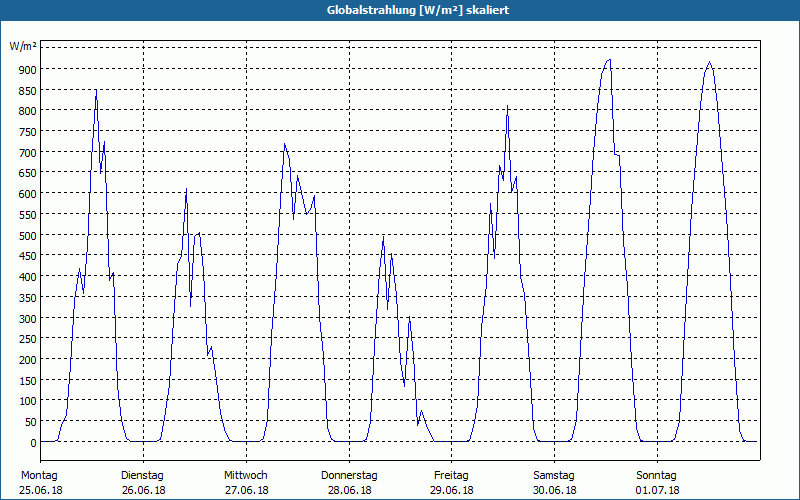Click the W/m² axis unit label
The image size is (800, 500).
(23, 46)
